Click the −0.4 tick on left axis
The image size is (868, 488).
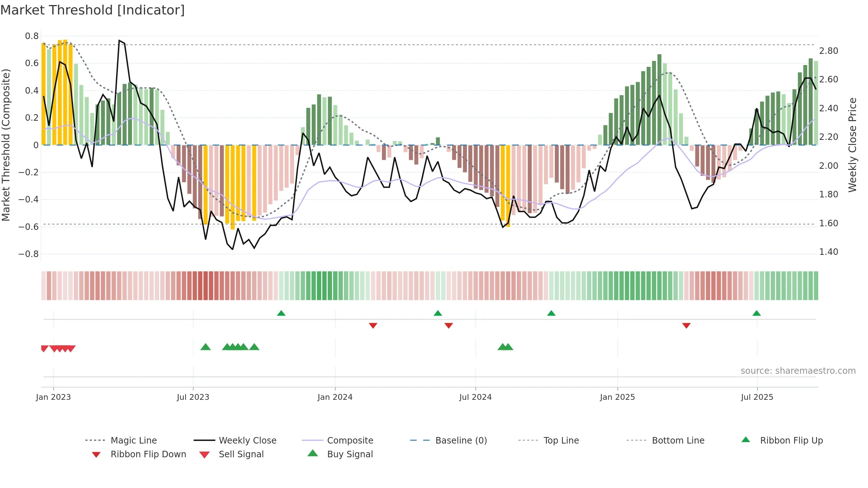[x=29, y=200]
